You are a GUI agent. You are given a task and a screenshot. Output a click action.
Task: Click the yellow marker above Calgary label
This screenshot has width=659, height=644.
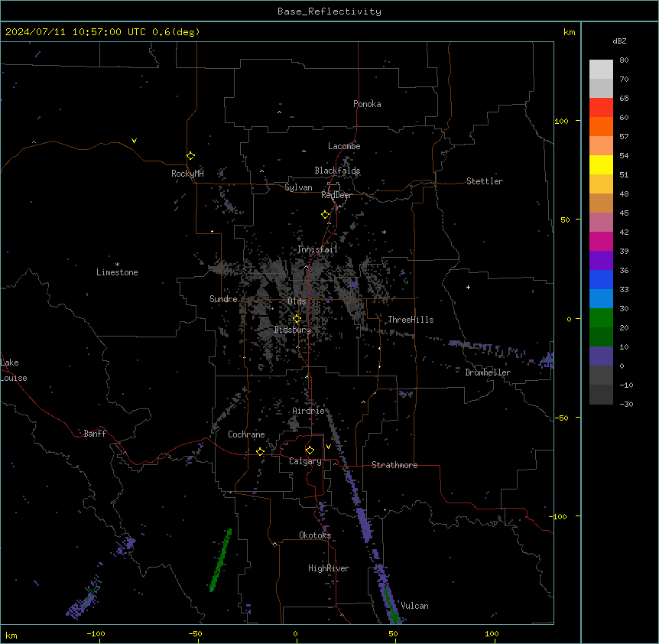pyautogui.click(x=310, y=450)
